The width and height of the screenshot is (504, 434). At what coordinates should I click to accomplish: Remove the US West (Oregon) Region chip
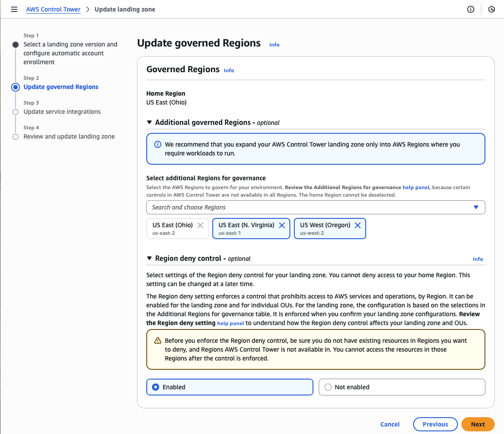coord(358,225)
